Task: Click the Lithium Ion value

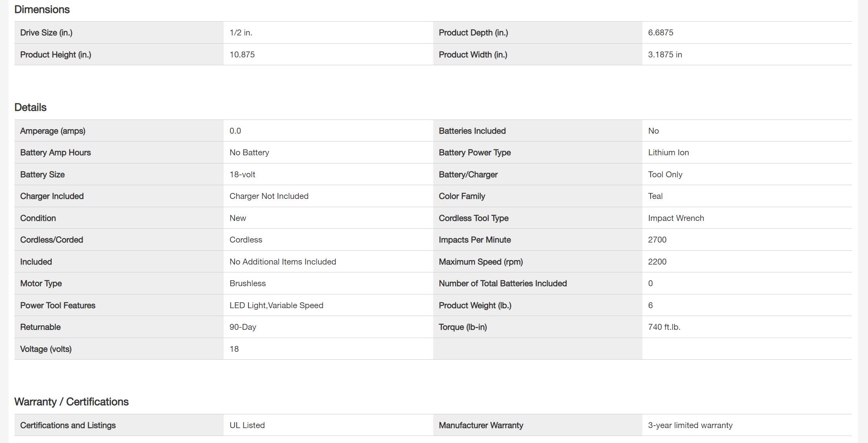Action: click(x=668, y=153)
